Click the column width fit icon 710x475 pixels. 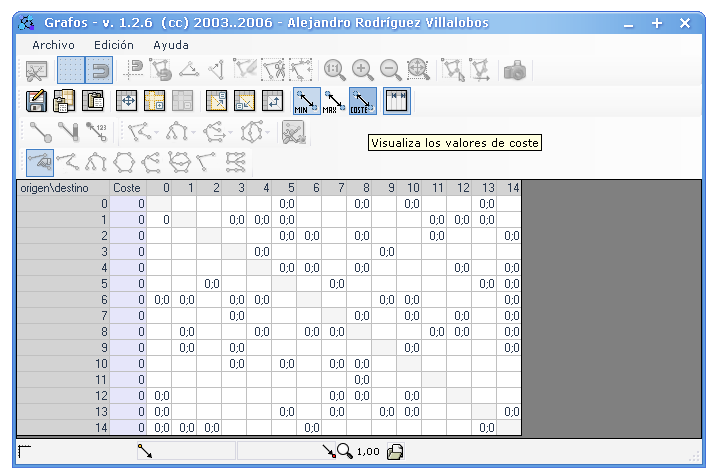pos(398,101)
